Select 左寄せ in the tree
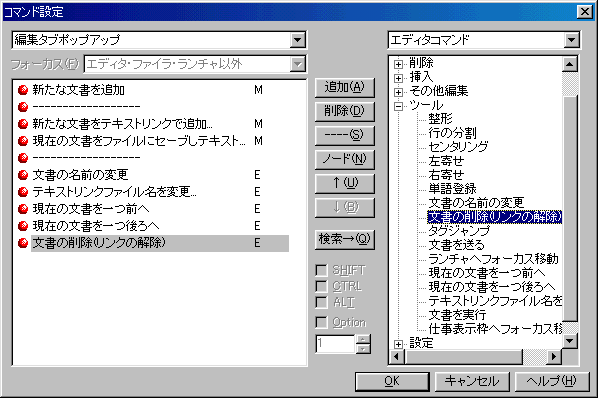 pos(446,160)
